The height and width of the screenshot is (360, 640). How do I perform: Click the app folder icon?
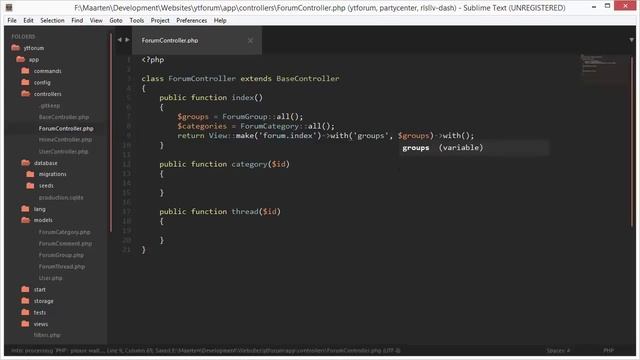click(x=20, y=59)
